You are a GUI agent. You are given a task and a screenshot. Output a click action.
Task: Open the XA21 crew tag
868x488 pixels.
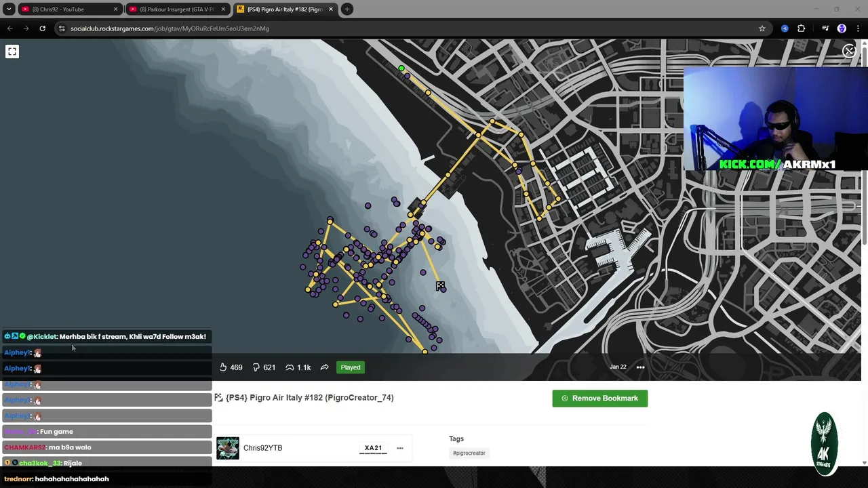(x=373, y=448)
